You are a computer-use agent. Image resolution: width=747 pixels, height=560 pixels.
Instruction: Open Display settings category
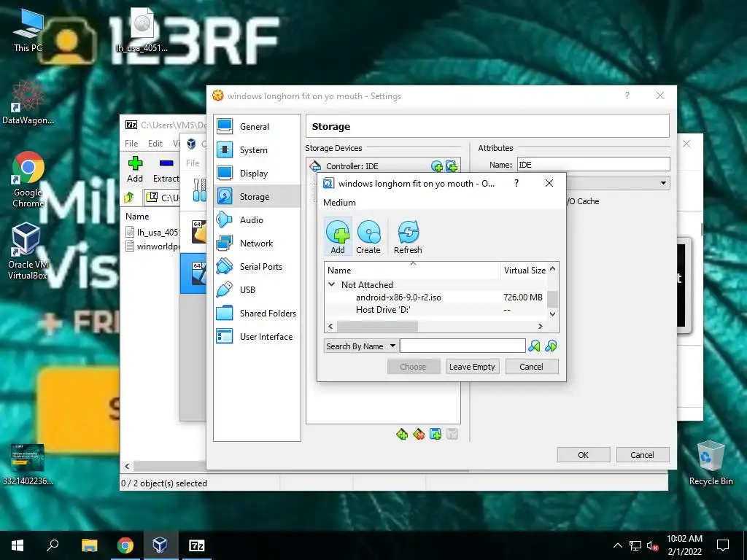[257, 174]
